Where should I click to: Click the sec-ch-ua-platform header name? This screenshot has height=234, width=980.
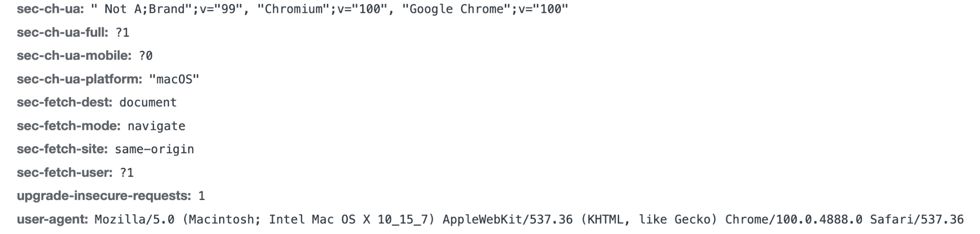[x=79, y=79]
